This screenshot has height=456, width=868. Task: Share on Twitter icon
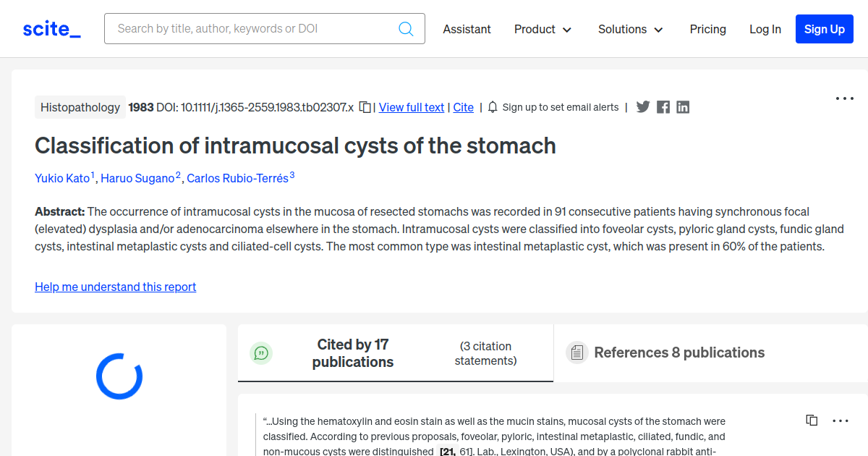pyautogui.click(x=643, y=107)
